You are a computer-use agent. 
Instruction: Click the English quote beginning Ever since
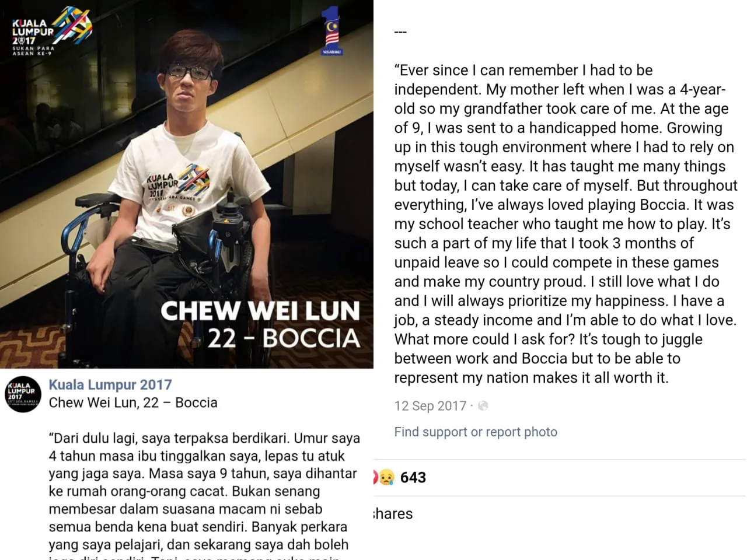566,224
